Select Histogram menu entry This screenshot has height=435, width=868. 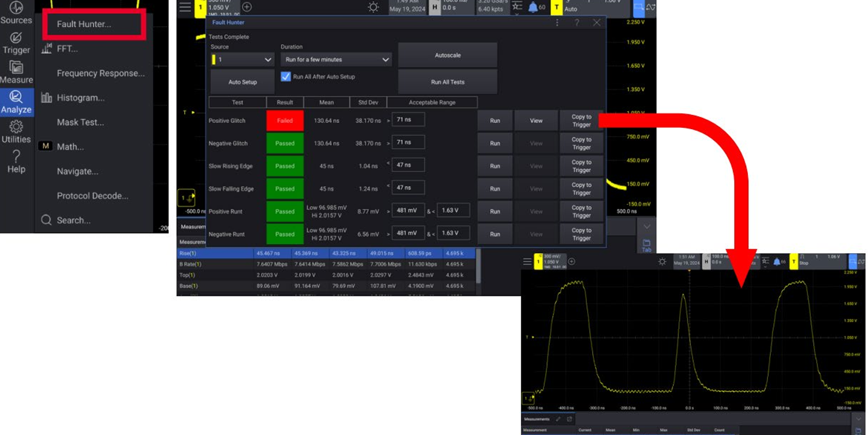(80, 98)
